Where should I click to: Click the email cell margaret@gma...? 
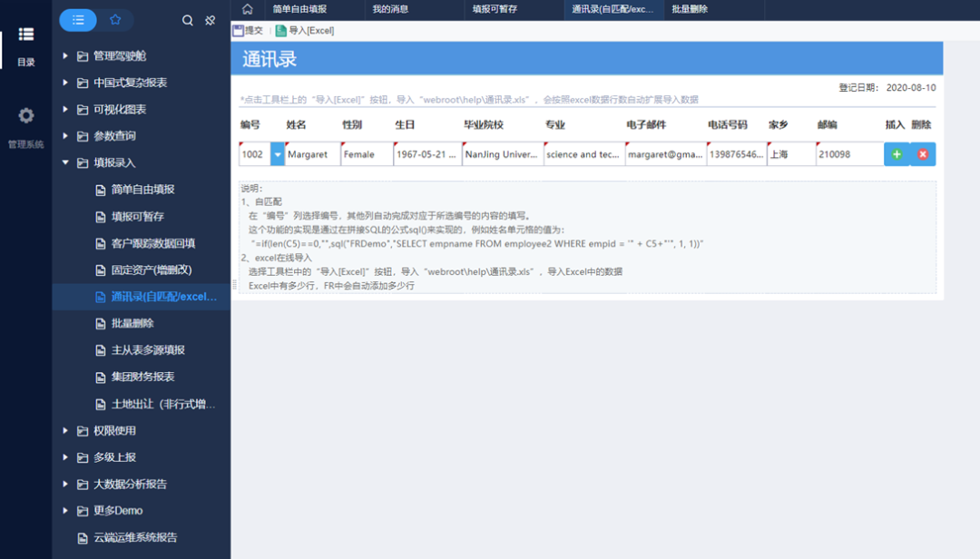666,154
